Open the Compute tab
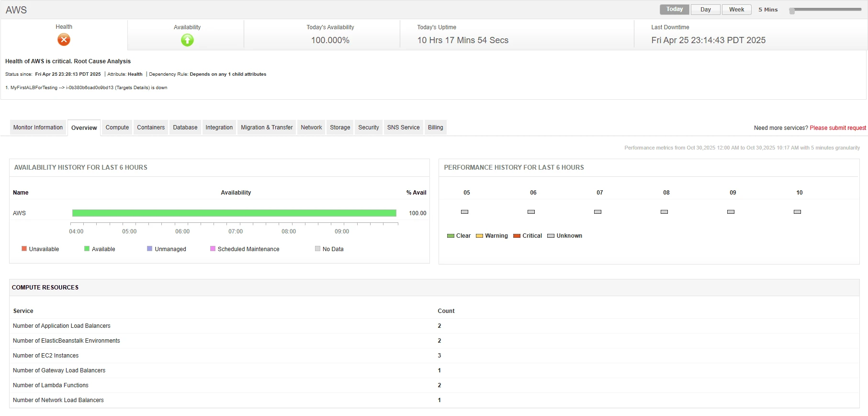The width and height of the screenshot is (868, 416). coord(117,127)
